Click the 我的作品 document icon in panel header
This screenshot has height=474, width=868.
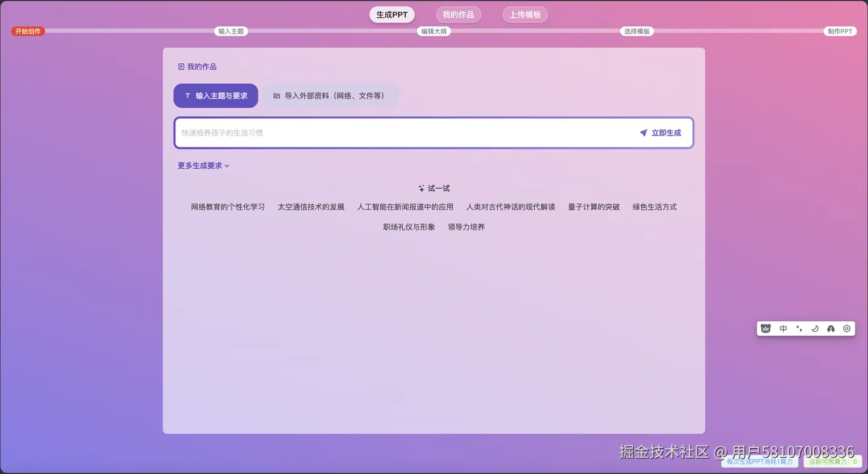(x=181, y=66)
